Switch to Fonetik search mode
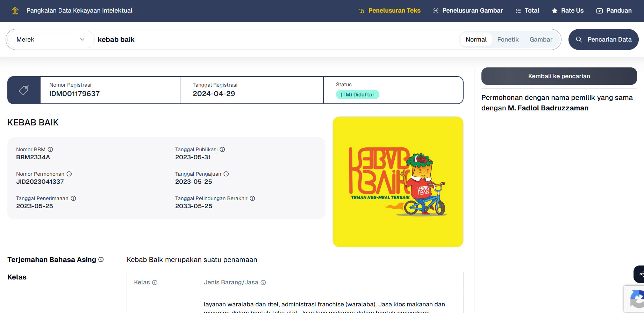644x313 pixels. click(x=508, y=39)
